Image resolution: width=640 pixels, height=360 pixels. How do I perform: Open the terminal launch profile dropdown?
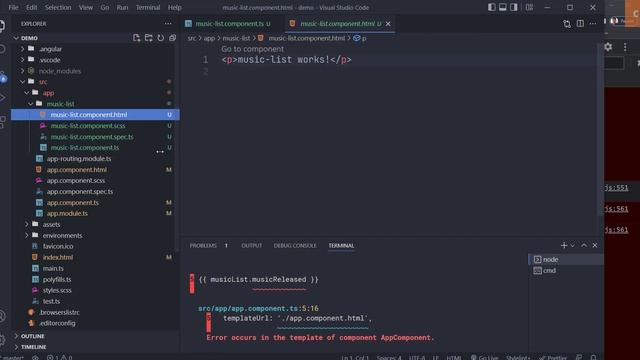573,246
